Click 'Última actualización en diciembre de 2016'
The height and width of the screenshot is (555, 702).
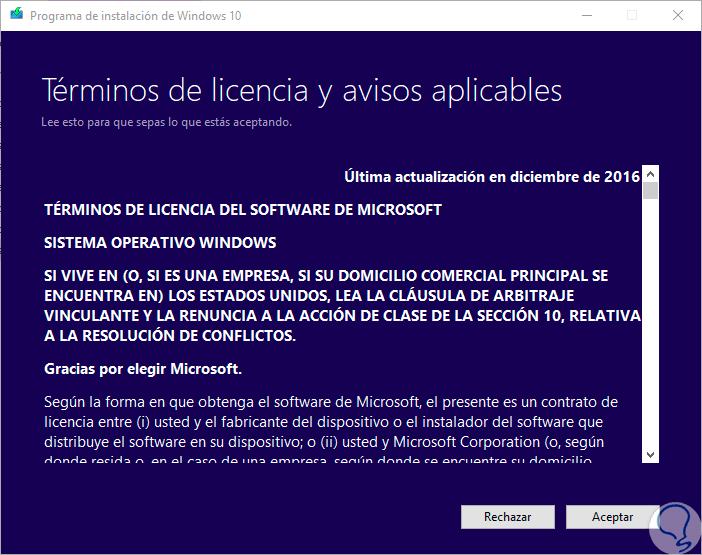click(492, 177)
